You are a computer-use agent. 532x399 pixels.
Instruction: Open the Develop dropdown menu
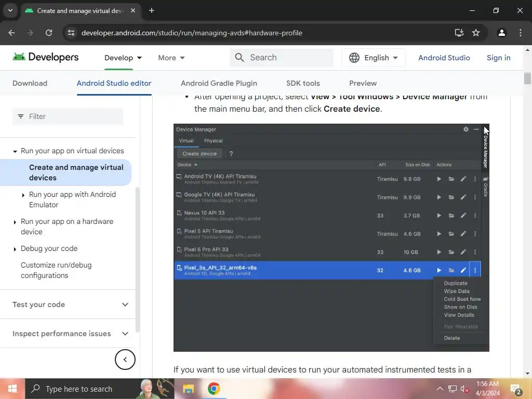click(123, 58)
